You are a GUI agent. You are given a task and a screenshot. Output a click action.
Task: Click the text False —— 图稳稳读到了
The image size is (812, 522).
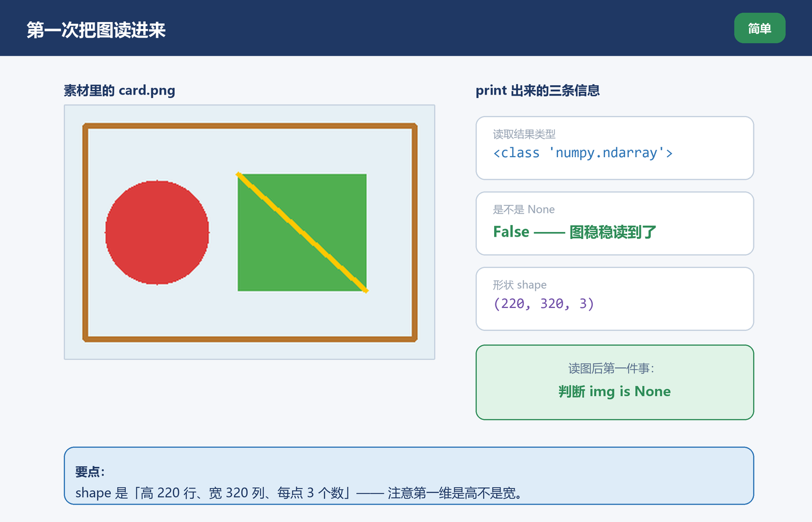tap(575, 232)
